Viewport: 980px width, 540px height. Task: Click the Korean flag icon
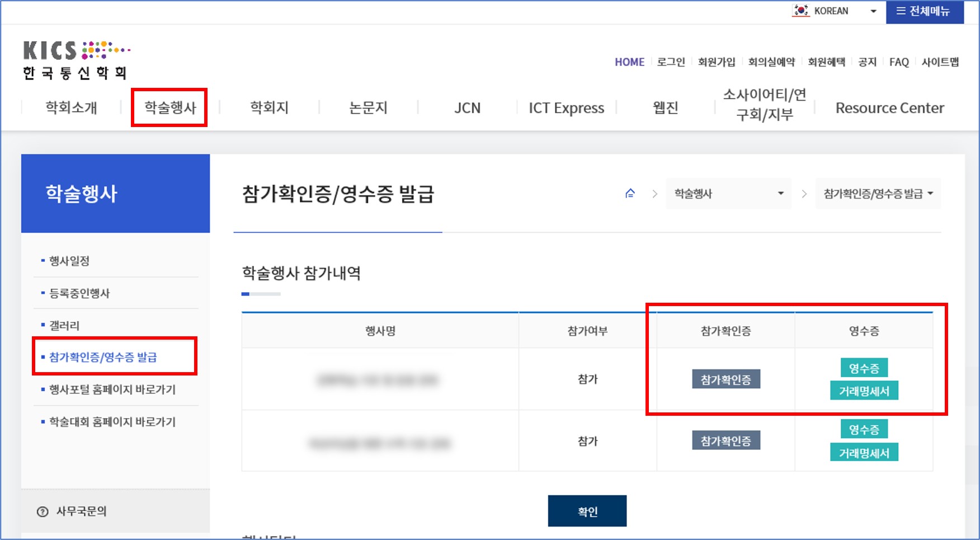point(801,11)
